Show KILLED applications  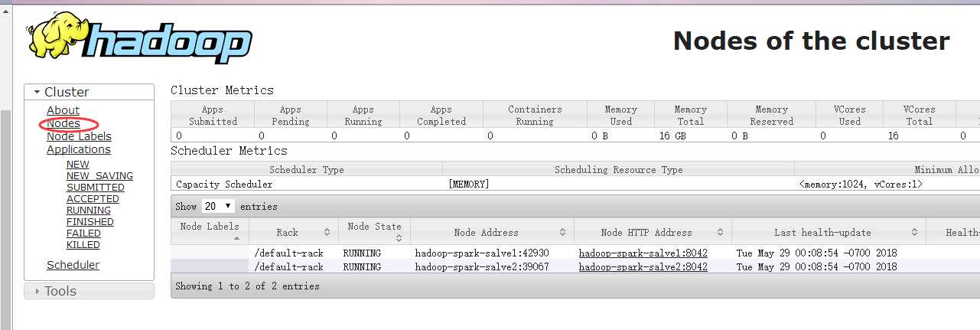pyautogui.click(x=83, y=244)
